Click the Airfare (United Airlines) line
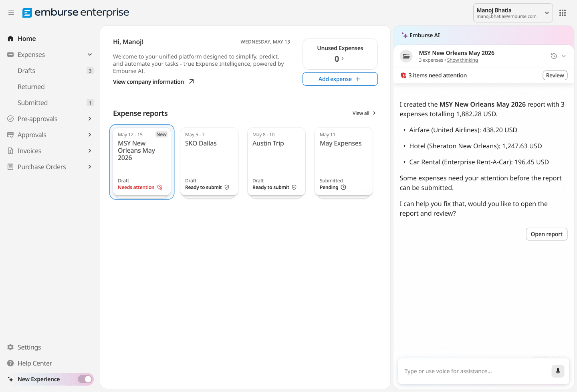This screenshot has width=577, height=392. click(463, 130)
